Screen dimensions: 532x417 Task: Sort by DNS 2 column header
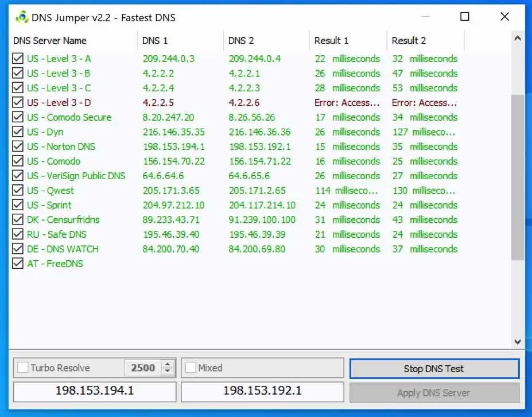tap(266, 41)
